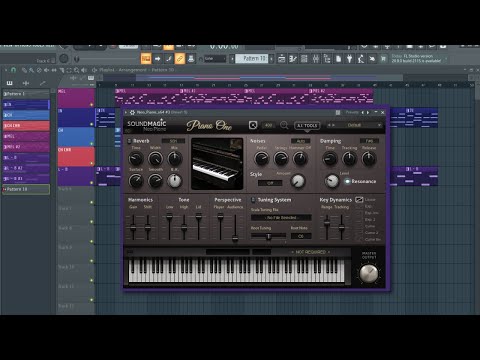Select previous preset arrow in plugin title bar
480x360 pixels.
tap(363, 112)
